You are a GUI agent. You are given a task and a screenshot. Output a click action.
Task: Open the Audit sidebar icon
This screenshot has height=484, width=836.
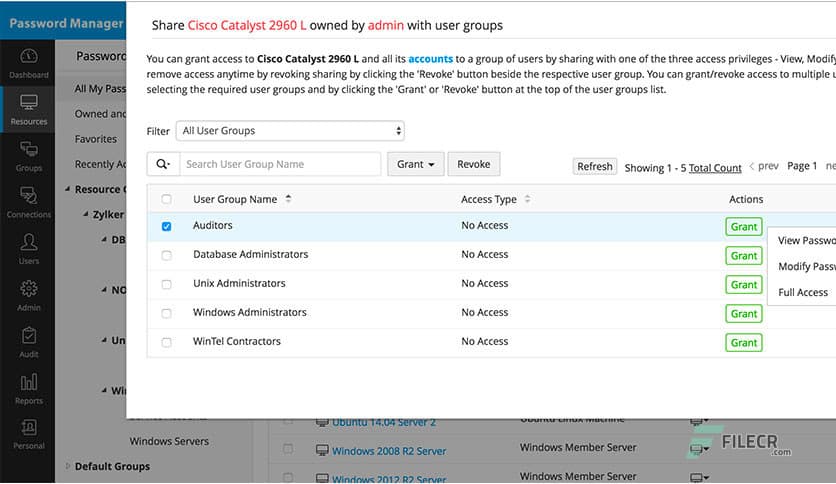click(x=28, y=341)
